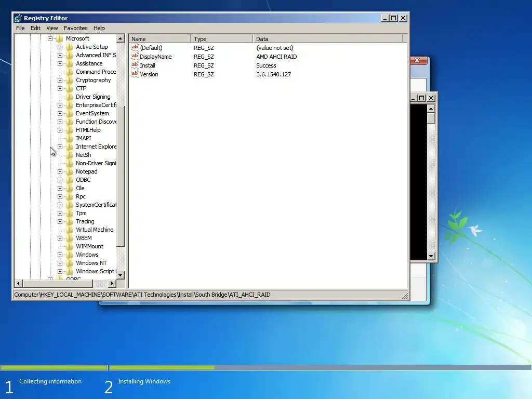Expand the ODBC key under Microsoft

60,180
